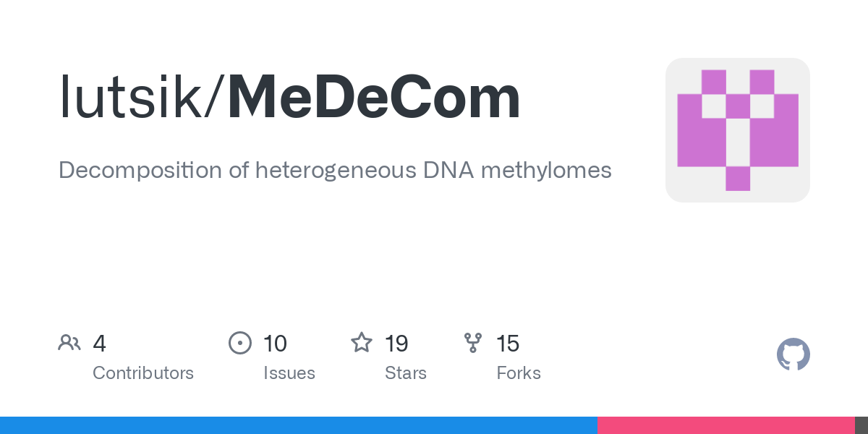
Task: Open the lutsik owner name in title
Action: coord(131,98)
